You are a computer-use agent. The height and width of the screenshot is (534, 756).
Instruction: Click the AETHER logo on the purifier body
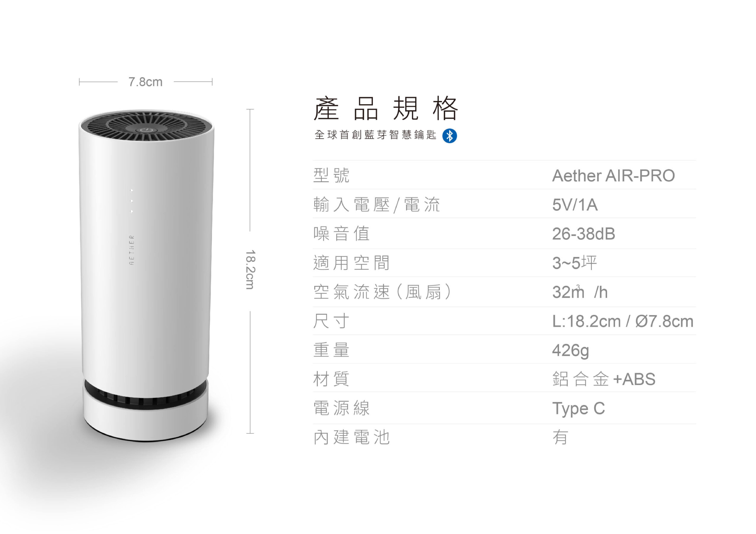click(x=132, y=250)
